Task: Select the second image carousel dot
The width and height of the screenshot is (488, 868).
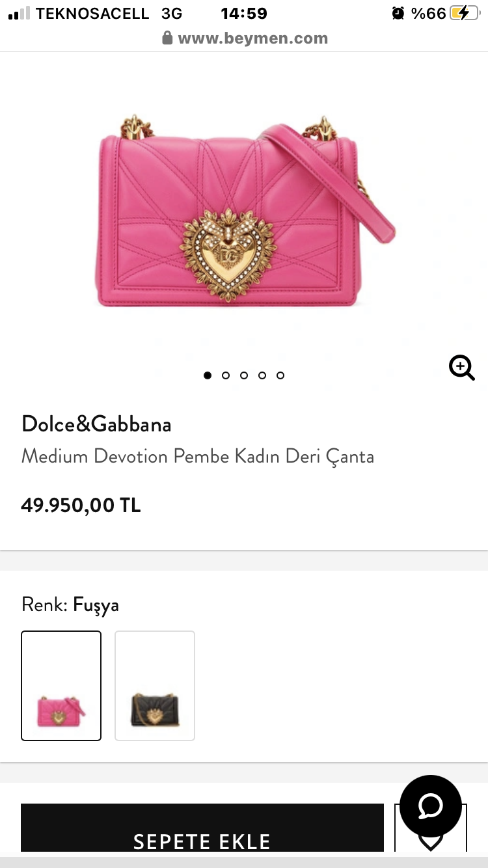Action: pos(226,375)
